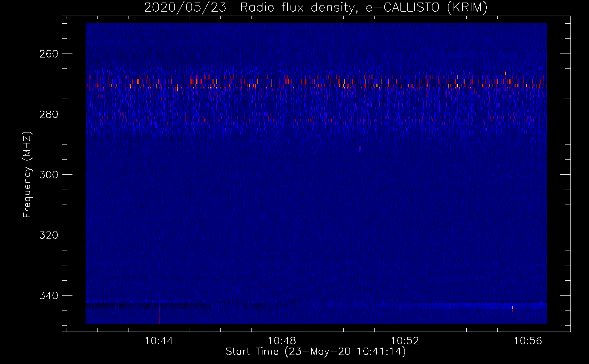The height and width of the screenshot is (364, 589).
Task: Click the red interference band near 270 MHz
Action: (316, 83)
